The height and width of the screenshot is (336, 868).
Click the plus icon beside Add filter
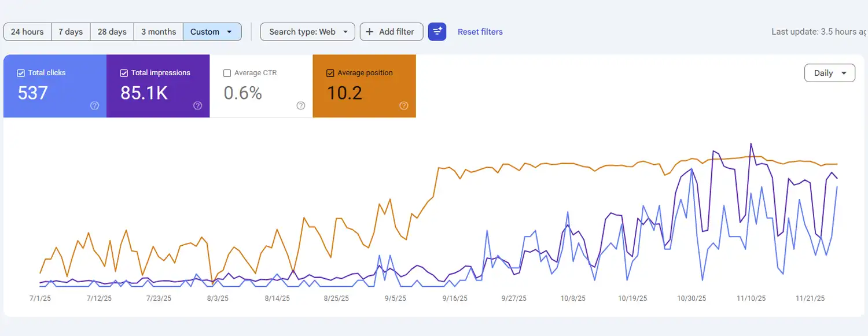click(x=369, y=32)
